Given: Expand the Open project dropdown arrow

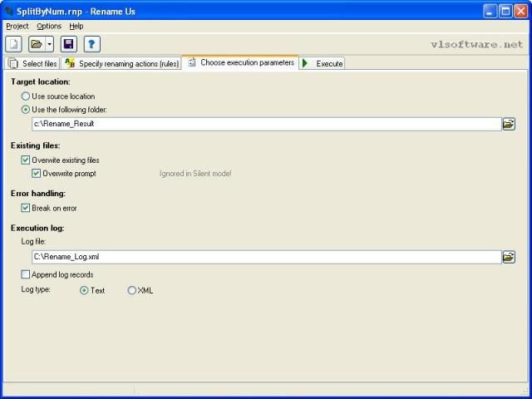Looking at the screenshot, I should point(49,44).
